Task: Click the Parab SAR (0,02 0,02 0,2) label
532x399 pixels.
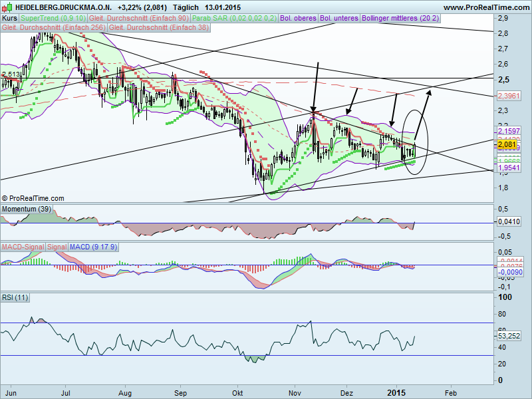Action: pos(235,19)
